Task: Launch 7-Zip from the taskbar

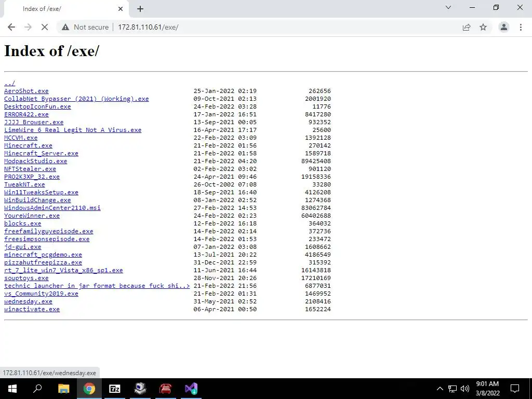Action: click(x=115, y=389)
